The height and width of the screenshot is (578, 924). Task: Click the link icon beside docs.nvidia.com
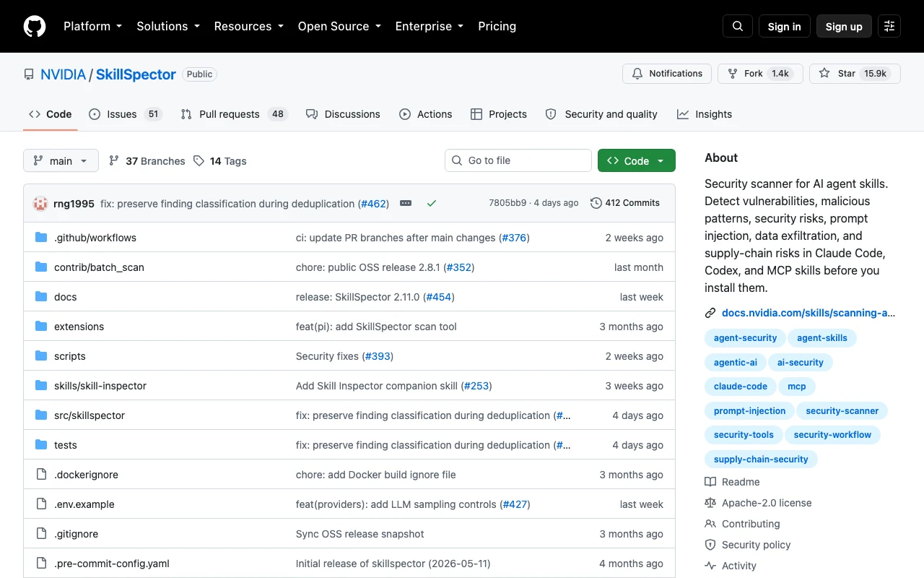tap(710, 313)
